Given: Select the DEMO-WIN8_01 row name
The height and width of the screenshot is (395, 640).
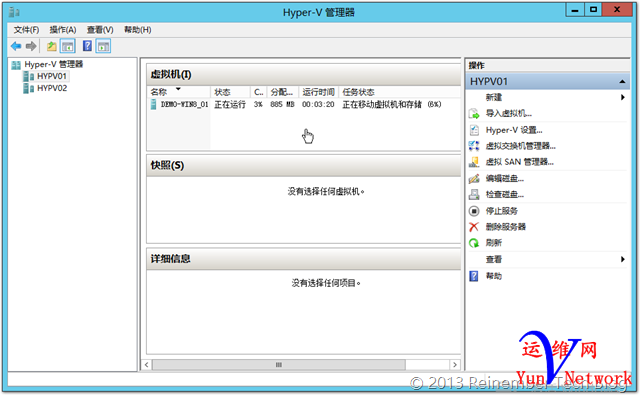Looking at the screenshot, I should [x=184, y=104].
